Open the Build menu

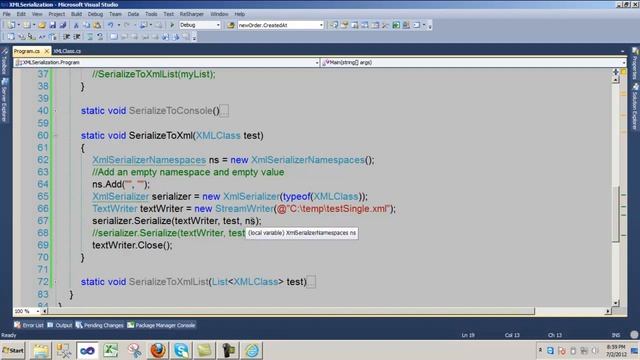76,14
